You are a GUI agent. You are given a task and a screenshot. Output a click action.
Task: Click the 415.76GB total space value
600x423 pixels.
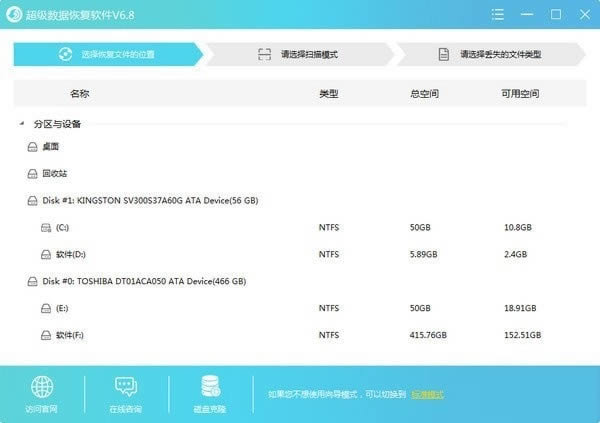click(x=428, y=335)
